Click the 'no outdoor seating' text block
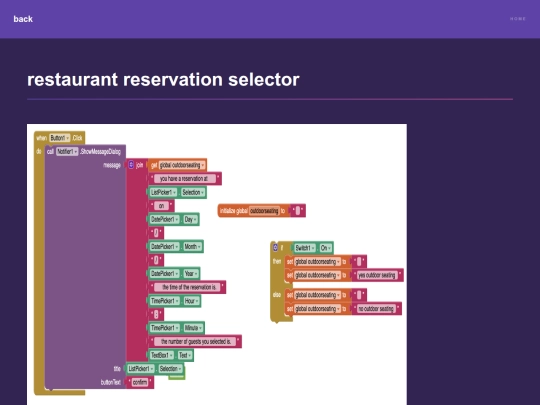The width and height of the screenshot is (540, 405). tap(376, 309)
